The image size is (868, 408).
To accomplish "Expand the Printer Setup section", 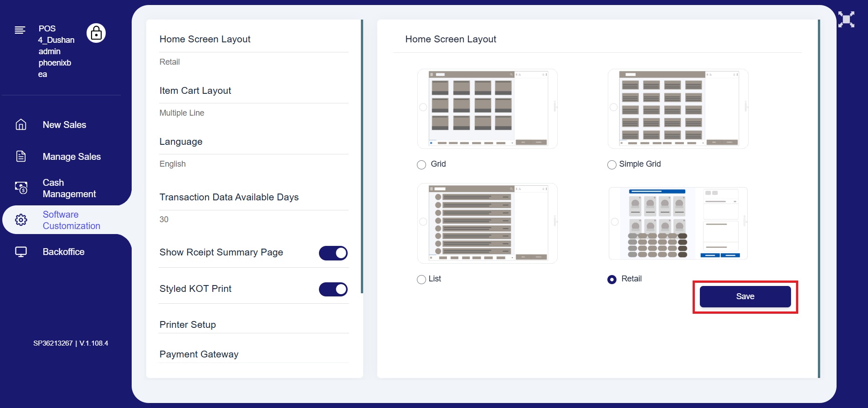I will 188,325.
